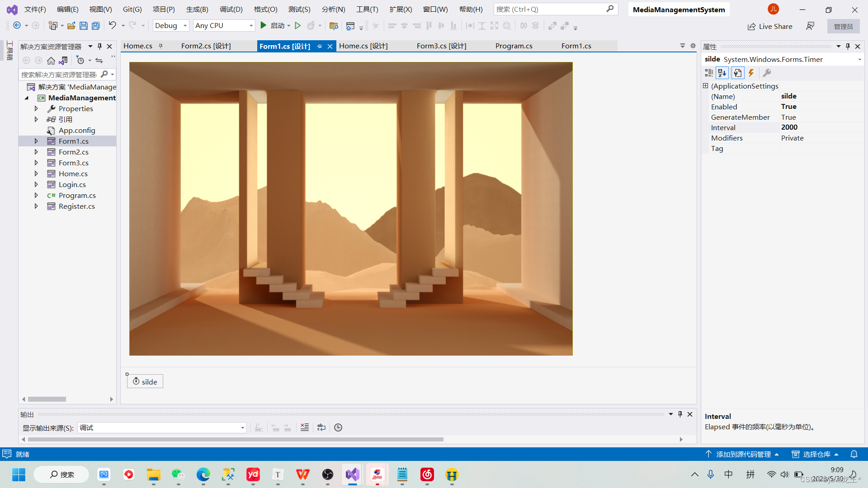Image resolution: width=868 pixels, height=488 pixels.
Task: Select the silde timer component in tray
Action: click(x=145, y=382)
